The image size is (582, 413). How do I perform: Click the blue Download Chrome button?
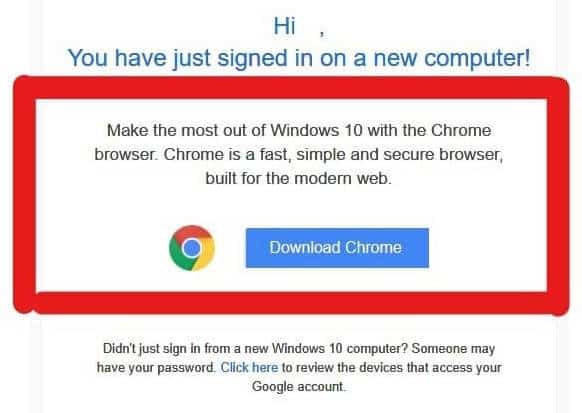[337, 248]
